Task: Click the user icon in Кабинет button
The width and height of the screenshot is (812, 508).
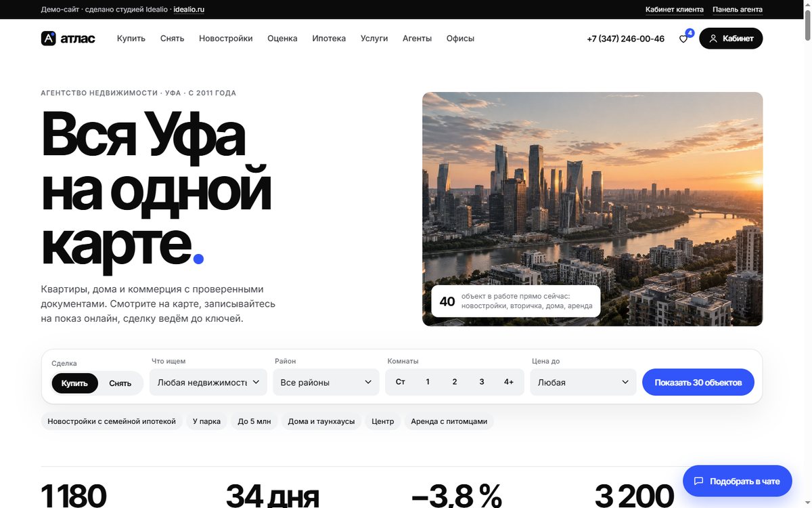Action: 713,39
